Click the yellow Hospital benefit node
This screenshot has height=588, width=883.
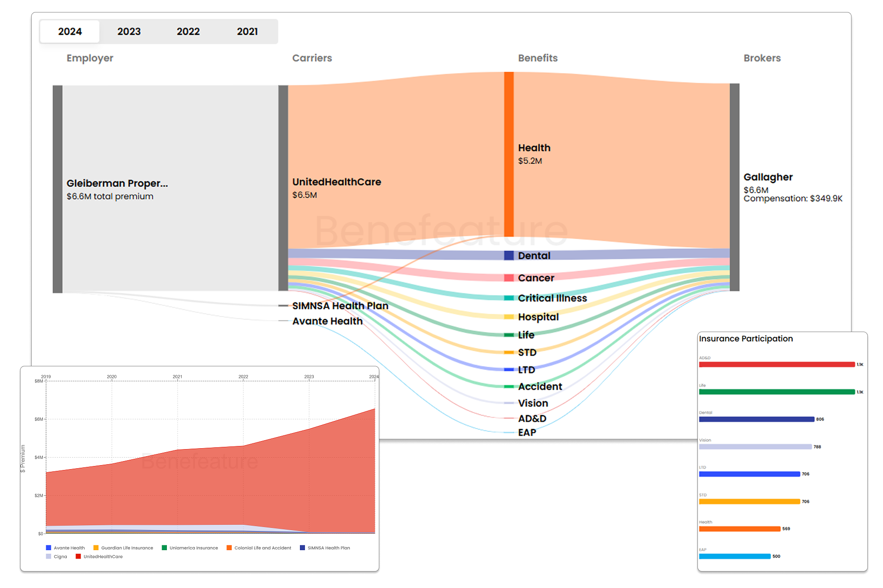click(509, 317)
